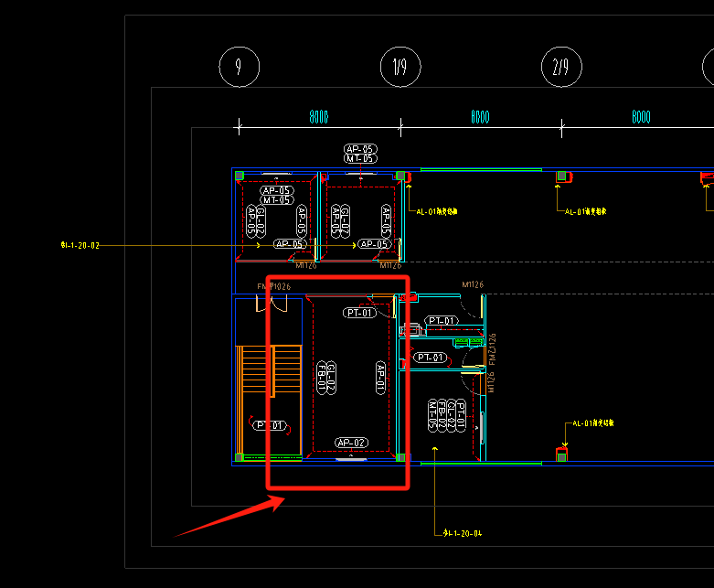Screen dimensions: 714x588
Task: Select the vertical FMZ1126 door label
Action: (x=491, y=362)
